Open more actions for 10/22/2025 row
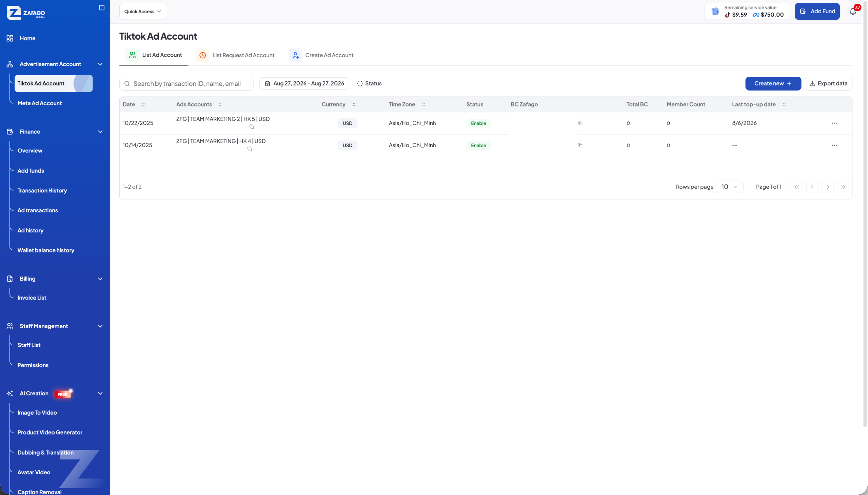 pos(834,123)
